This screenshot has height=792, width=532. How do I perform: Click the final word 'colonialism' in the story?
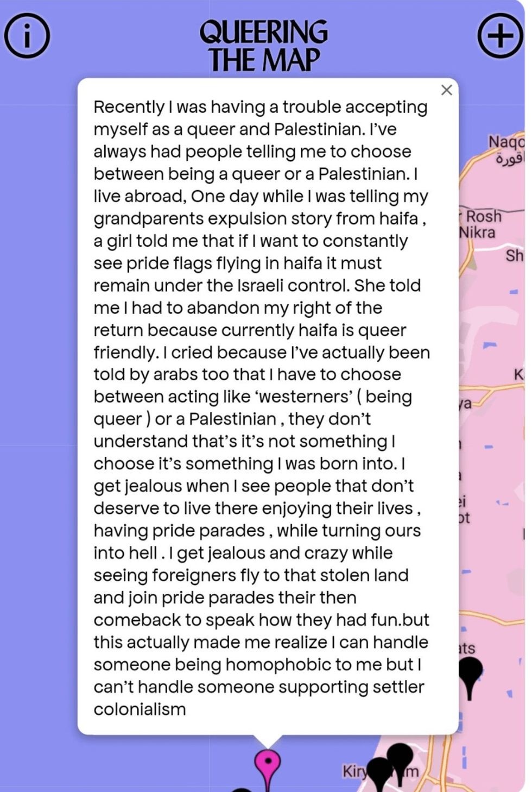(x=140, y=709)
